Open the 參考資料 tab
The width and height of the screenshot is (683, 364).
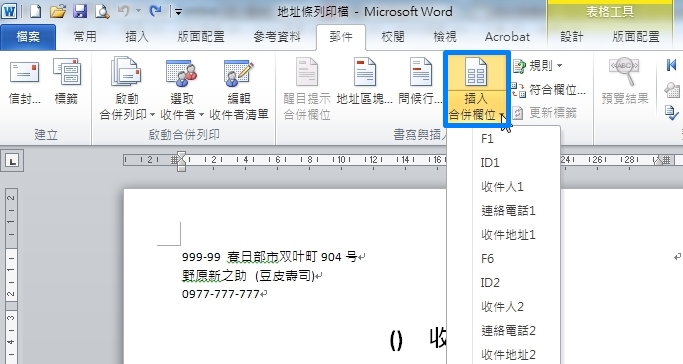coord(277,37)
